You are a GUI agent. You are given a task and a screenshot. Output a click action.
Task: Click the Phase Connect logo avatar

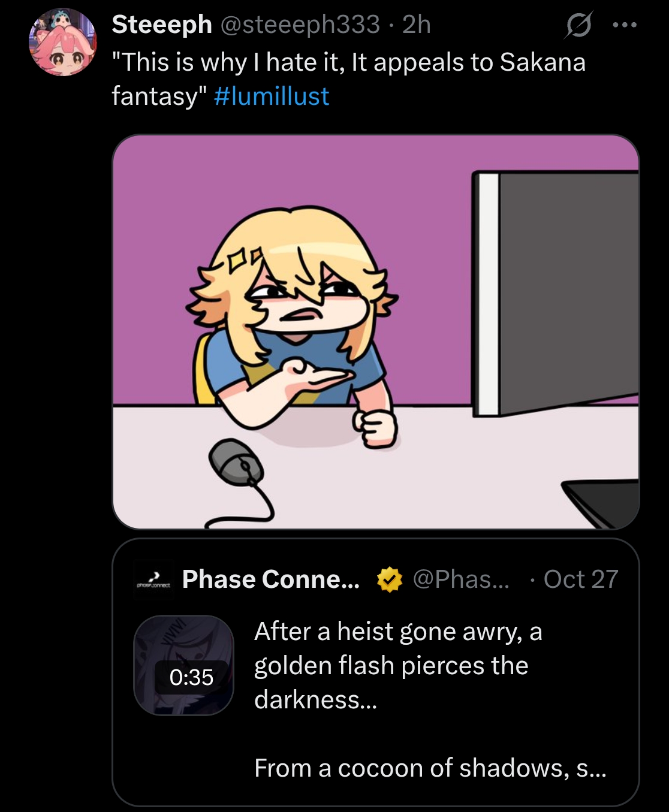(x=152, y=579)
